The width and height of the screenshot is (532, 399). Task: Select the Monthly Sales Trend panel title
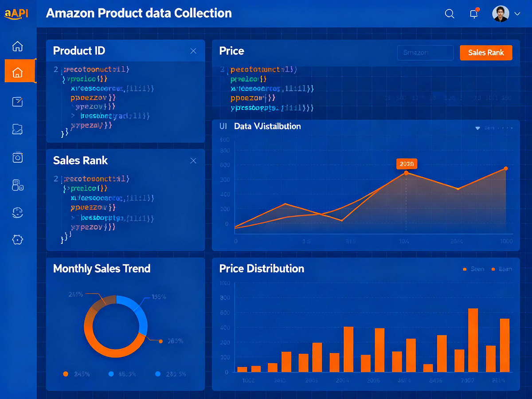click(102, 268)
